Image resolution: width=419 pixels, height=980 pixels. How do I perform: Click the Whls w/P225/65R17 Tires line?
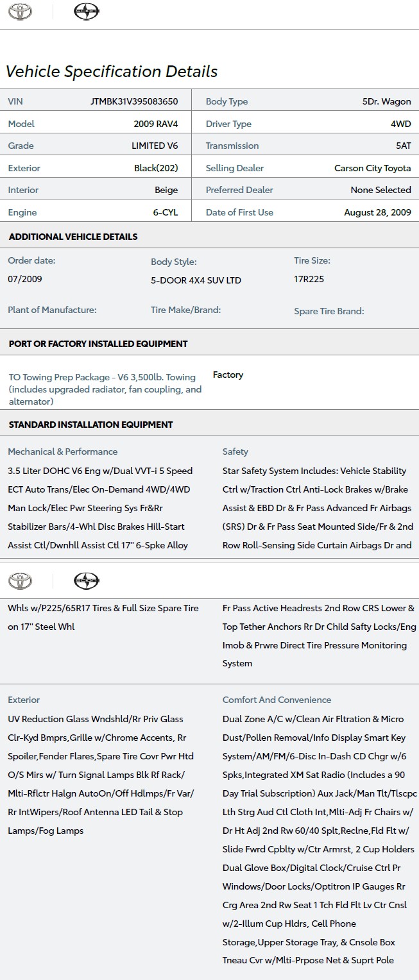[103, 608]
